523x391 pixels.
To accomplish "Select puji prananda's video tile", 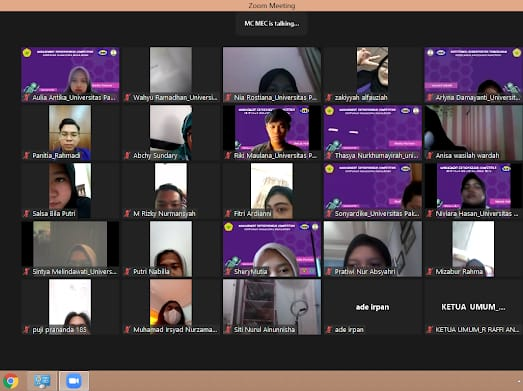I will (x=70, y=307).
